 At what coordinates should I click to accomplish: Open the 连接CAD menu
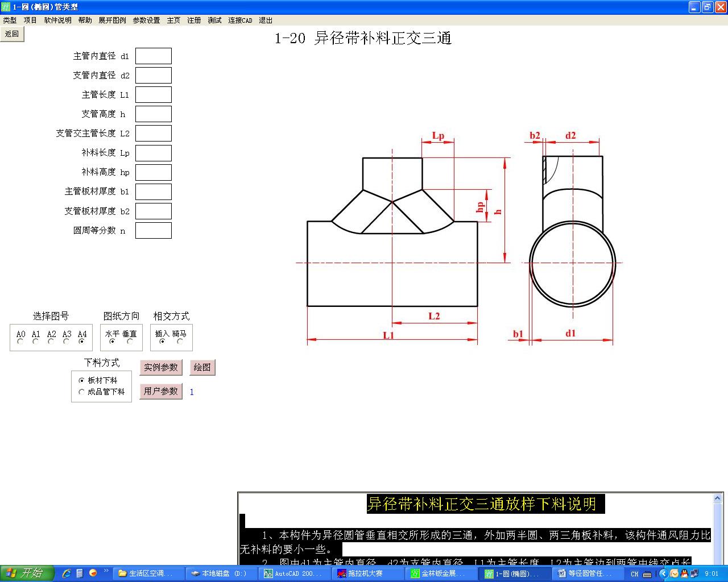click(x=240, y=20)
